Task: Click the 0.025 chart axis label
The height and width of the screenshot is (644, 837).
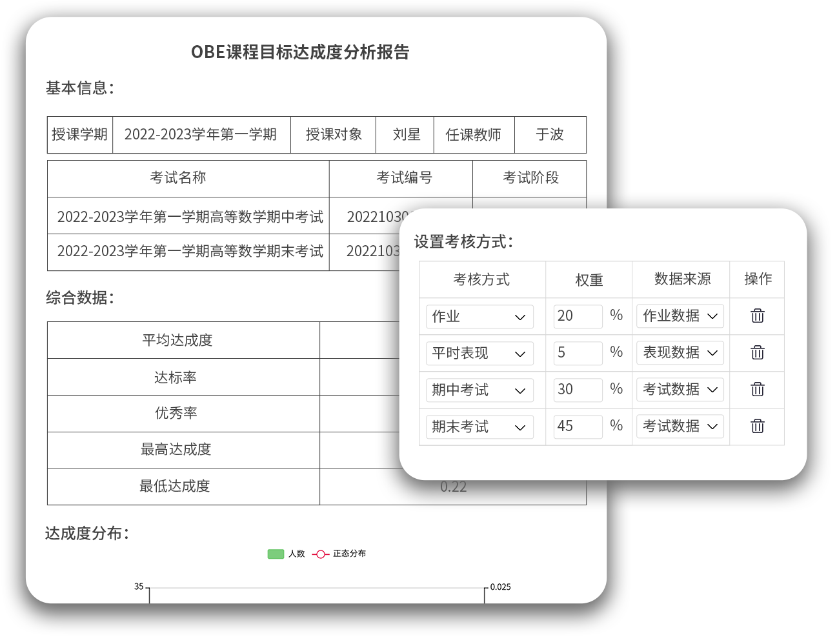Action: (x=501, y=587)
